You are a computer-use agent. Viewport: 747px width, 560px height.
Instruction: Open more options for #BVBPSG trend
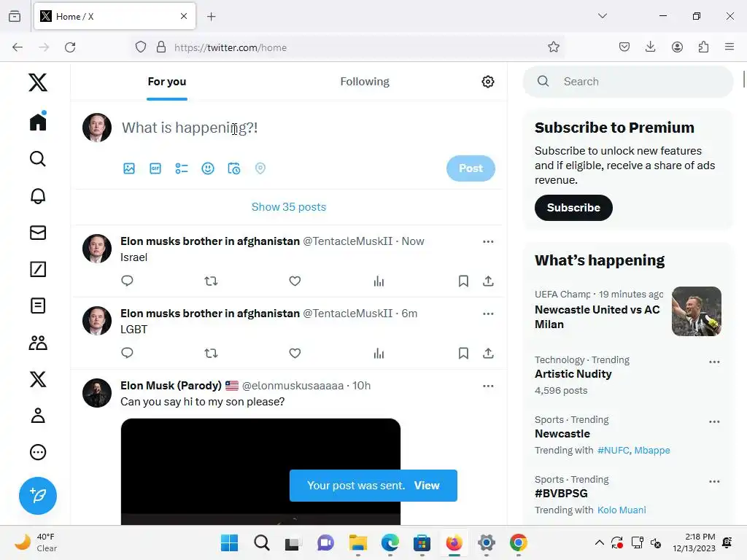[x=714, y=481]
